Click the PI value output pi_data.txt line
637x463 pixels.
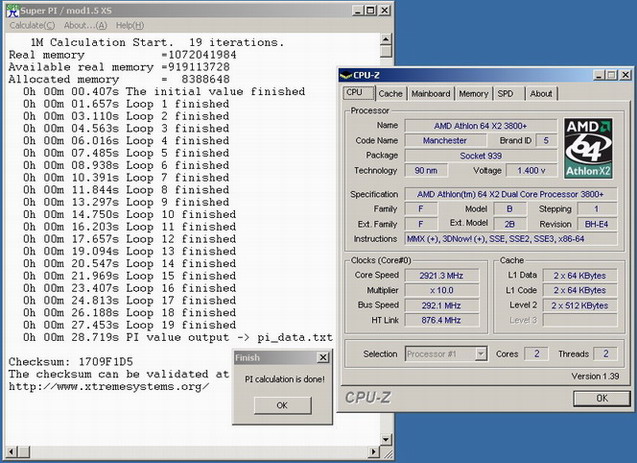pyautogui.click(x=178, y=337)
